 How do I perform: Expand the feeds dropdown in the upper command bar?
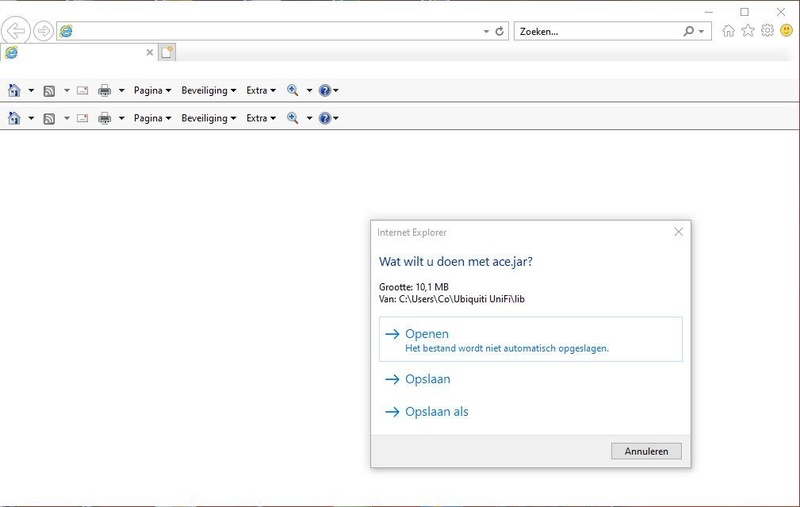(66, 90)
